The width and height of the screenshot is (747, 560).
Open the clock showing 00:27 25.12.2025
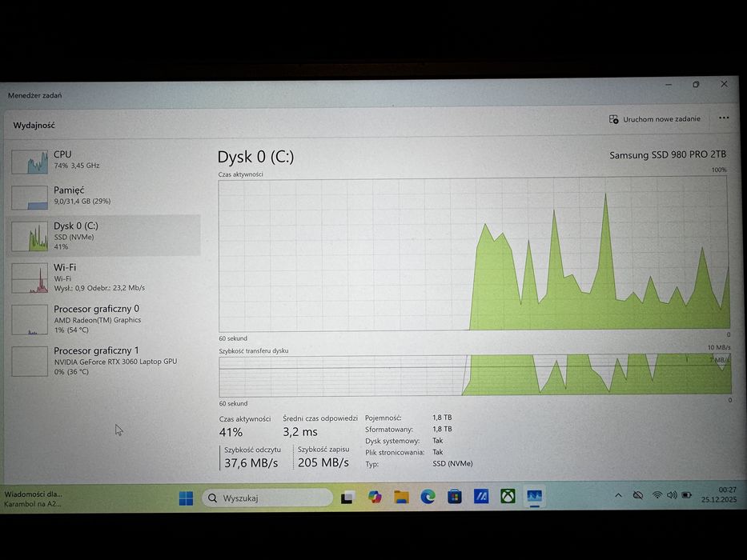pos(719,494)
